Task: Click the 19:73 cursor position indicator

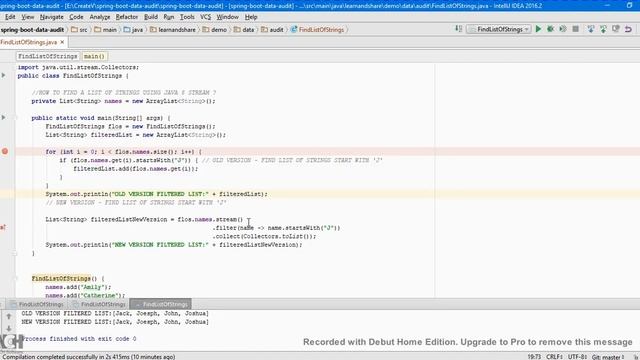Action: 534,357
